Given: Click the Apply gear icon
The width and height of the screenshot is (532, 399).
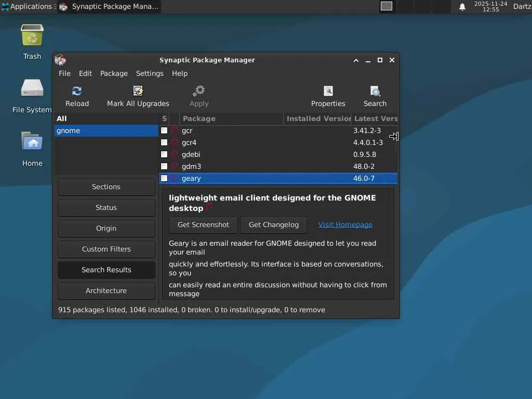Looking at the screenshot, I should click(199, 90).
